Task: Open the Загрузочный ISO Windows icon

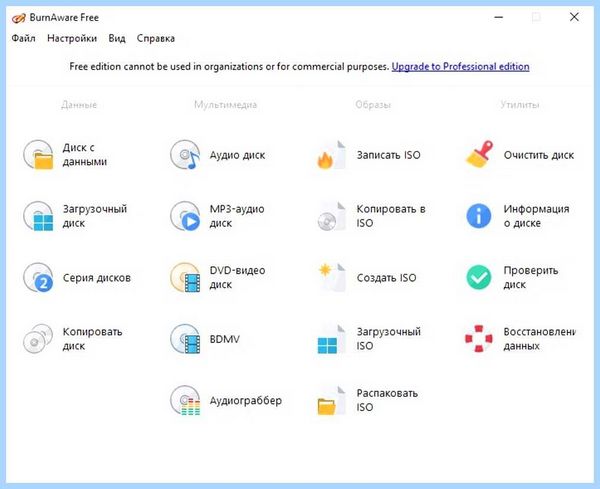Action: pos(331,339)
